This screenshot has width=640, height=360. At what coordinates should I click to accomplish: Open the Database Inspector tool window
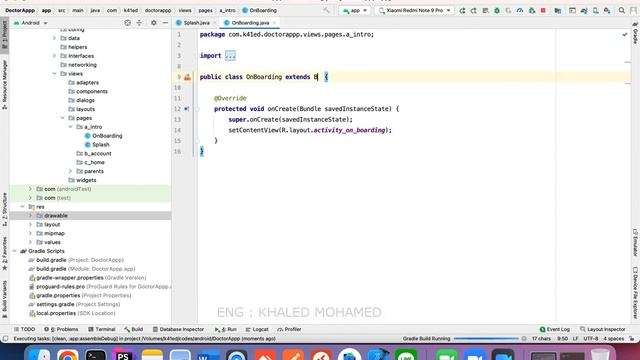click(x=178, y=329)
